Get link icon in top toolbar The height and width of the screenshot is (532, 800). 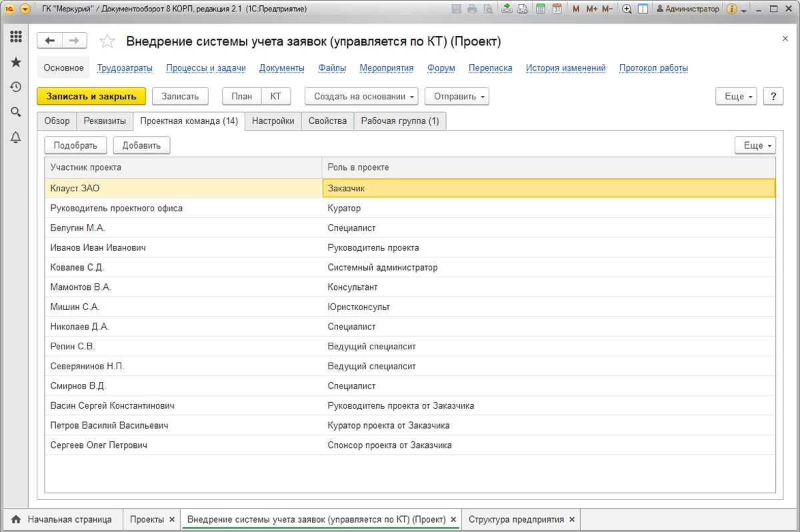[x=507, y=9]
